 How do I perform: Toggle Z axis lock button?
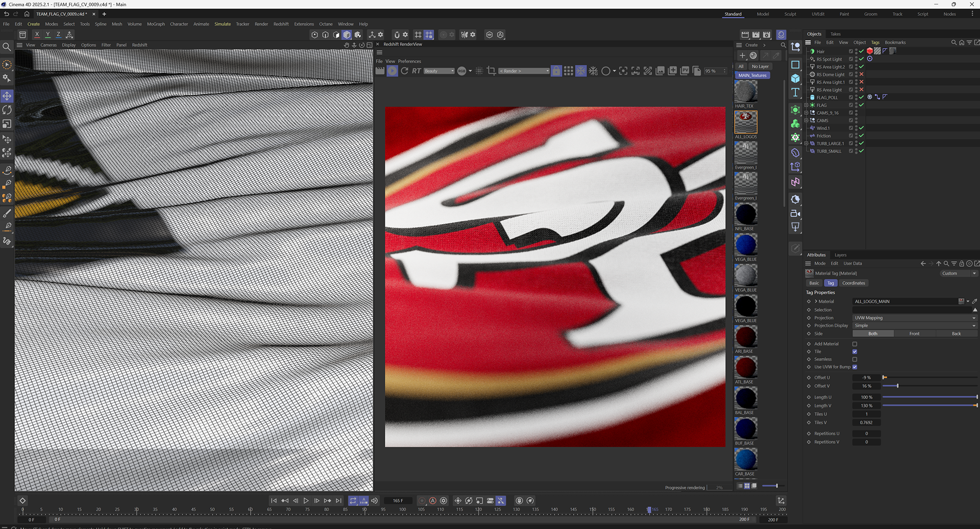58,35
